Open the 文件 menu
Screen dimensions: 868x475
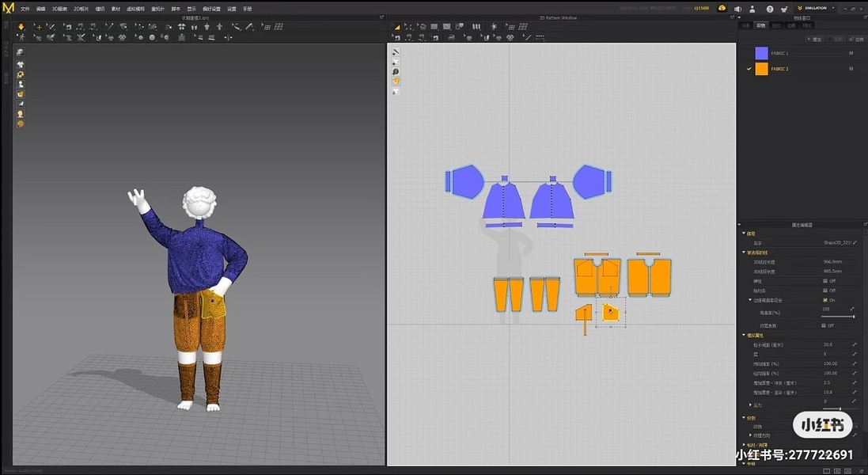point(25,9)
